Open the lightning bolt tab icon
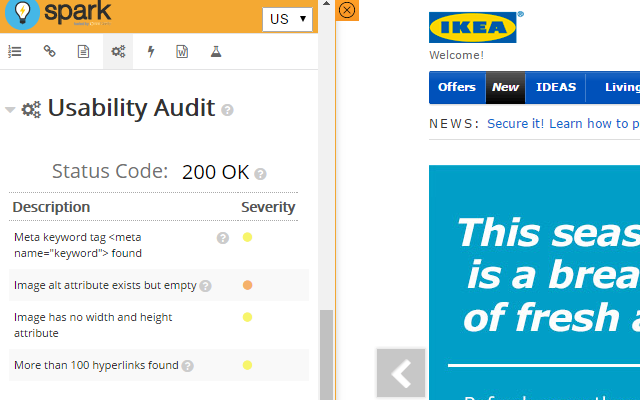Screen dimensions: 640x400 151,52
